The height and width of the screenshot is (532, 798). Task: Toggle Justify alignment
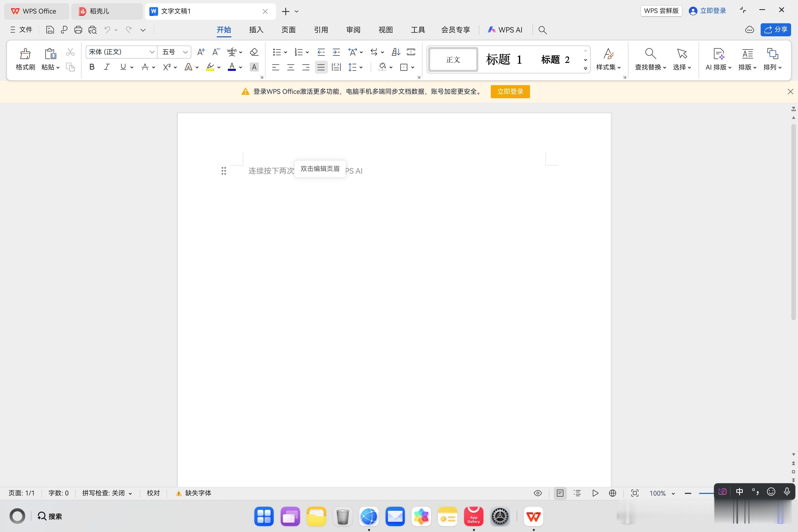click(x=321, y=67)
